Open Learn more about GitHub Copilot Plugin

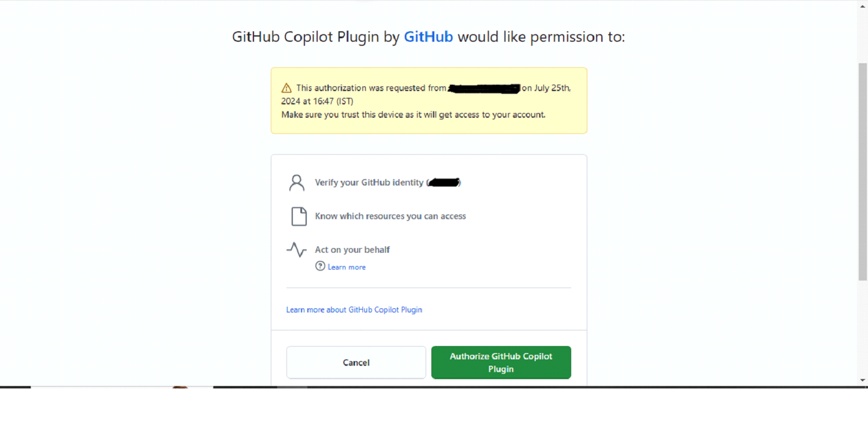point(354,310)
